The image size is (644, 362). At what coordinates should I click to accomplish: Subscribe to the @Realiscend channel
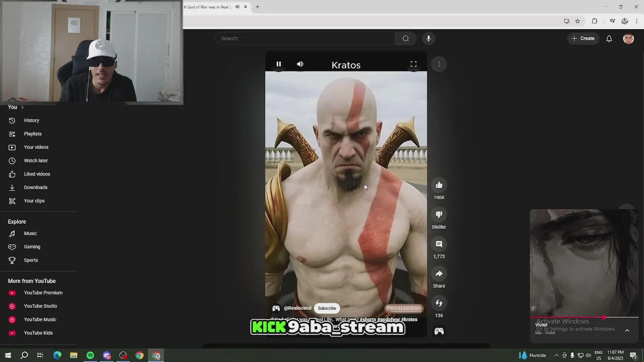coord(327,308)
